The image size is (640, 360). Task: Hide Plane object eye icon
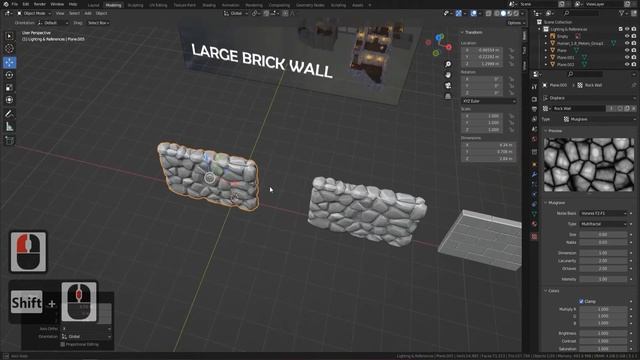(x=627, y=50)
